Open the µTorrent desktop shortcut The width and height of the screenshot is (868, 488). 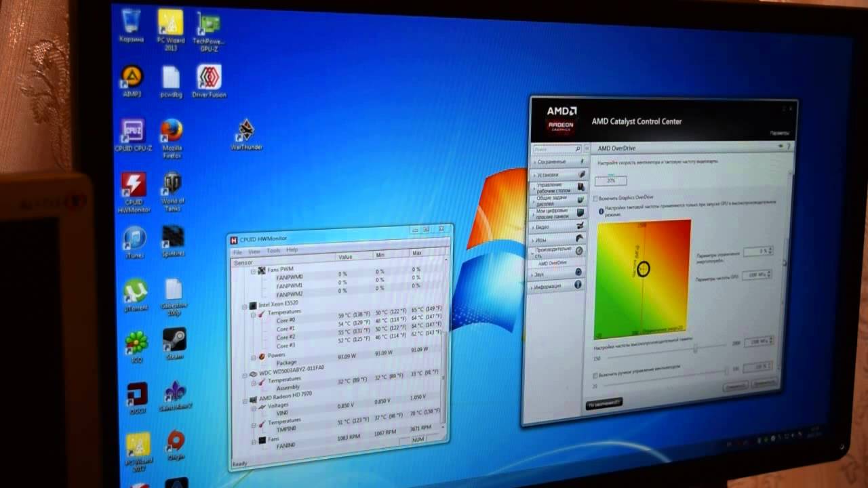tap(136, 295)
